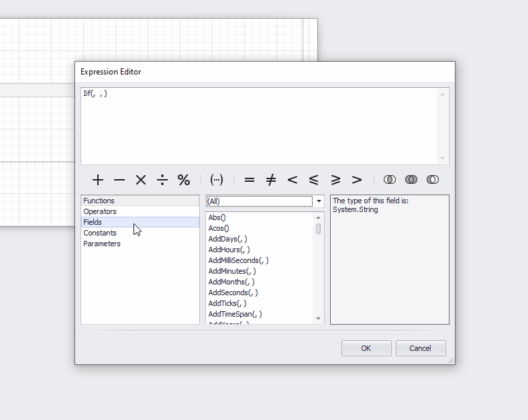The image size is (528, 420).
Task: Insert the equals operator
Action: pos(249,180)
